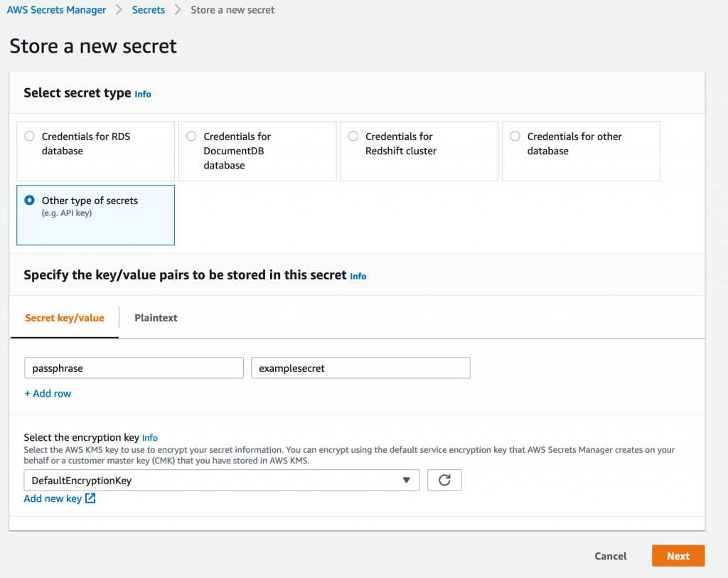The height and width of the screenshot is (578, 728).
Task: Click the Info icon next to Select secret type
Action: click(x=142, y=93)
